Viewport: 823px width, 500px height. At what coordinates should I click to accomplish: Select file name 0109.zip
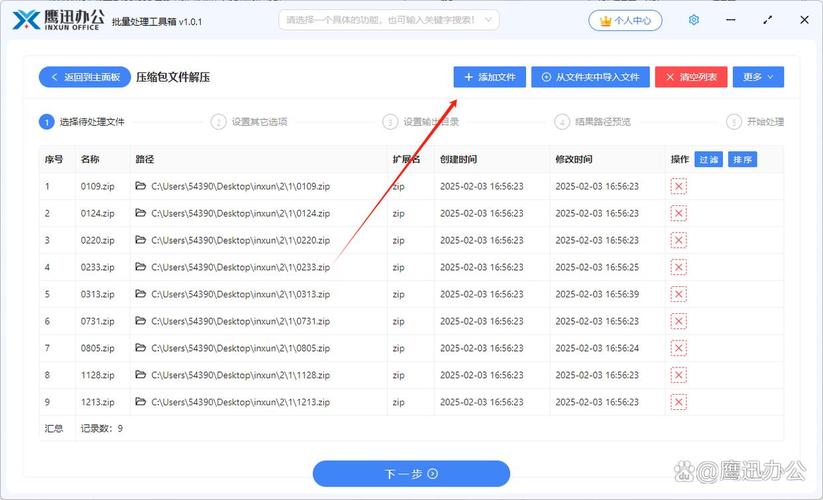98,186
